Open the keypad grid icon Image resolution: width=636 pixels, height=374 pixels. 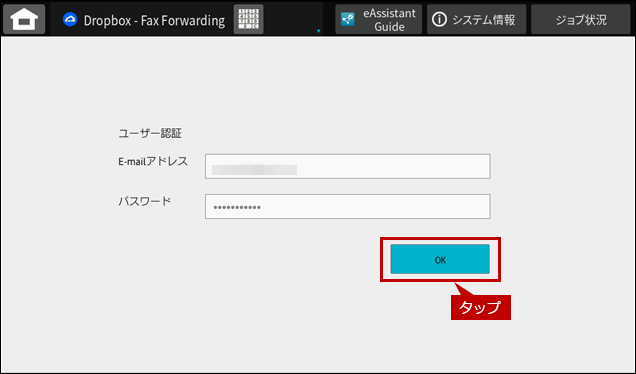(x=249, y=19)
